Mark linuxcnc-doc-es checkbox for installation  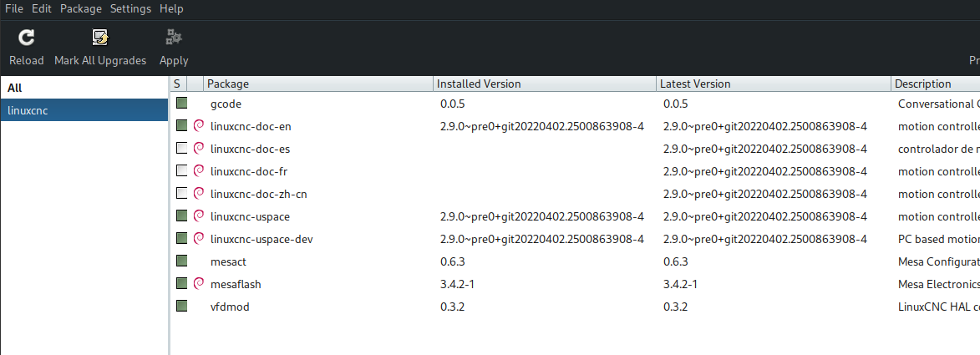point(182,148)
